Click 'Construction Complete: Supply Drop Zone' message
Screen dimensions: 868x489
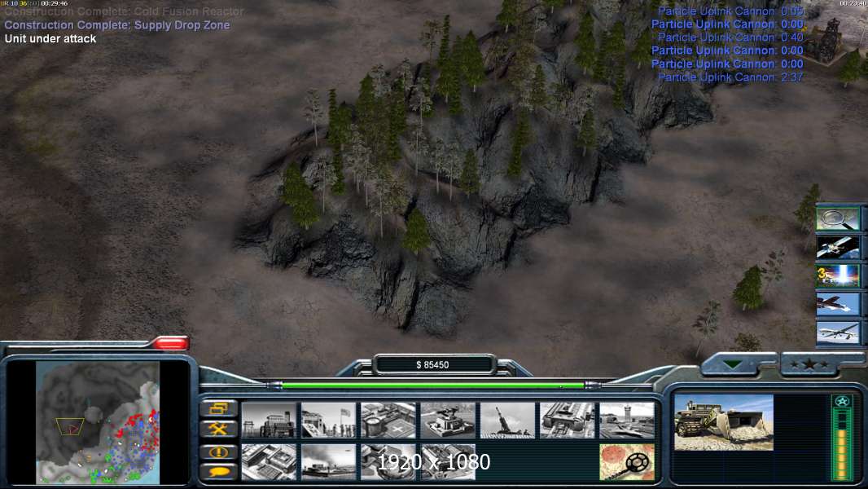click(116, 25)
